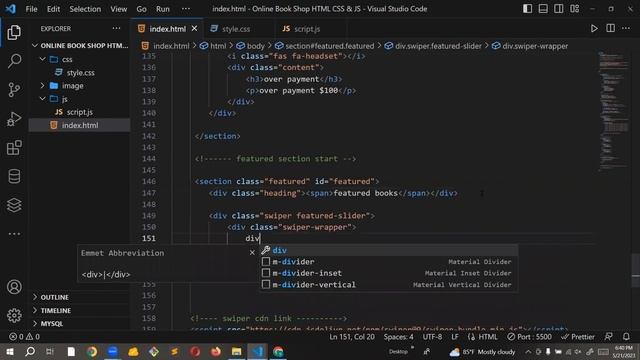Screen dimensions: 640x360
Task: Open the View menu
Action: tap(118, 9)
